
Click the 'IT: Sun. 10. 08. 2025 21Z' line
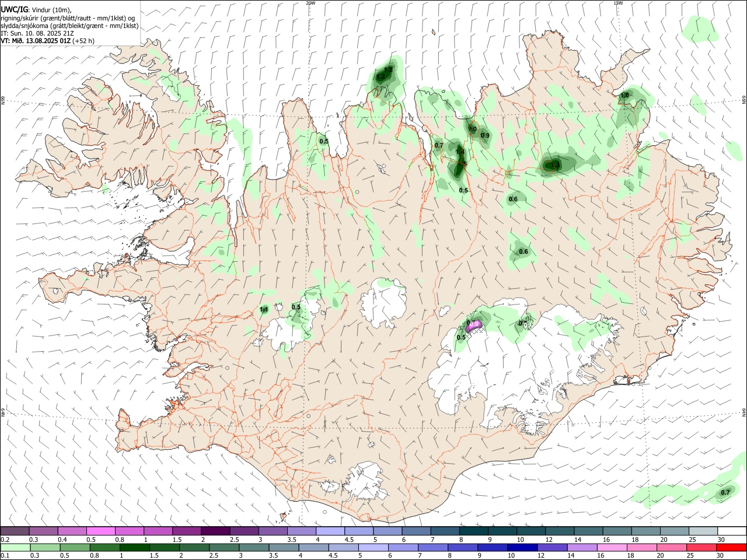(37, 33)
